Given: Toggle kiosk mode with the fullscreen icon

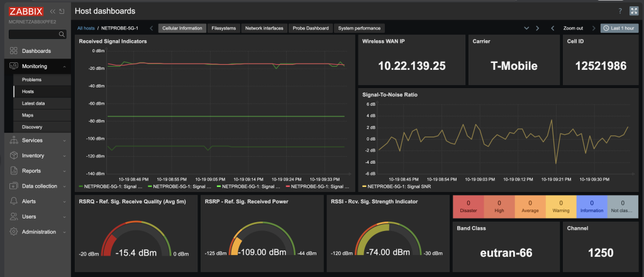Looking at the screenshot, I should (x=633, y=11).
